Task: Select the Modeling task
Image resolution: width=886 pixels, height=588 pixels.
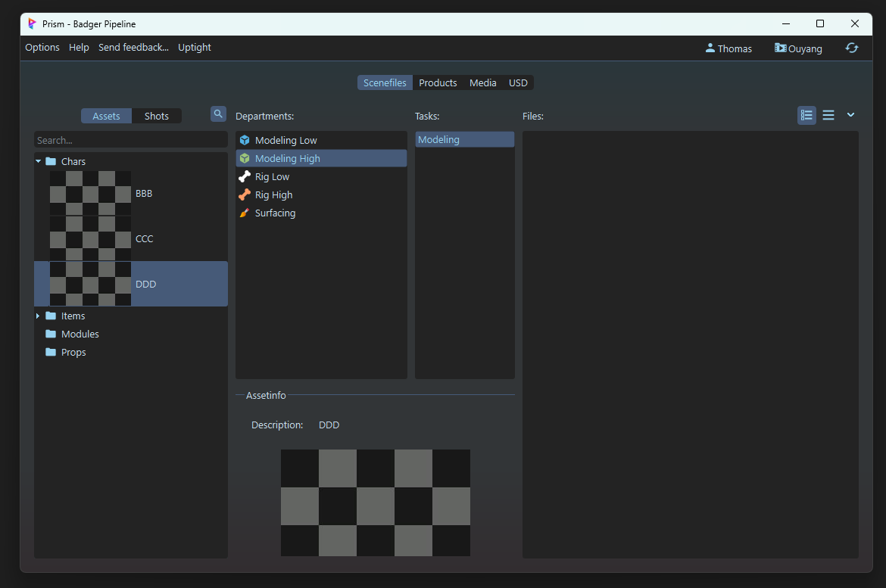Action: (x=464, y=139)
